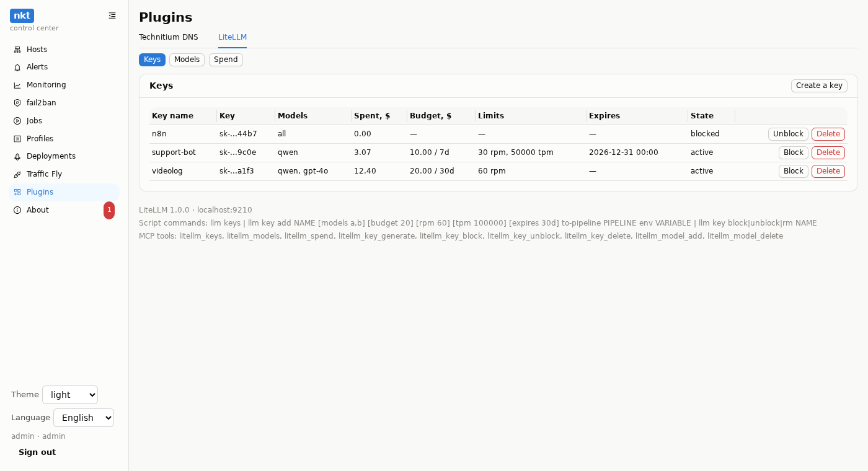Click the nkt logo badge
Viewport: 868px width, 471px height.
click(22, 15)
